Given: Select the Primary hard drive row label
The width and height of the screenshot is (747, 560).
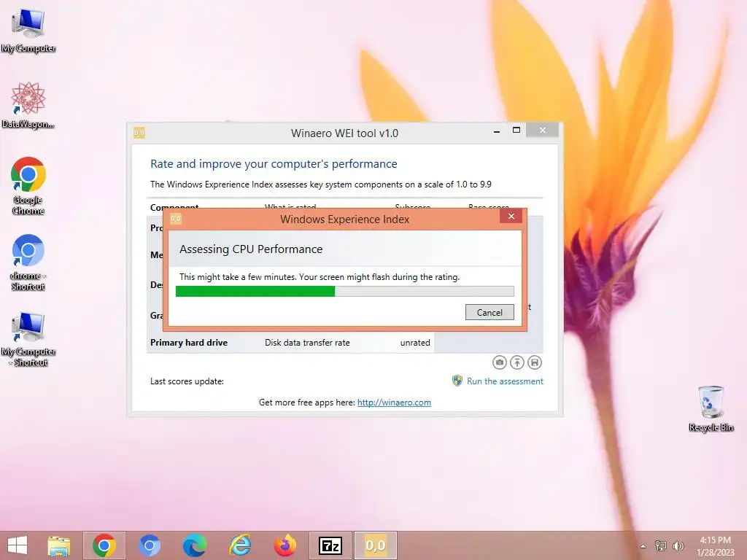Looking at the screenshot, I should (x=189, y=343).
